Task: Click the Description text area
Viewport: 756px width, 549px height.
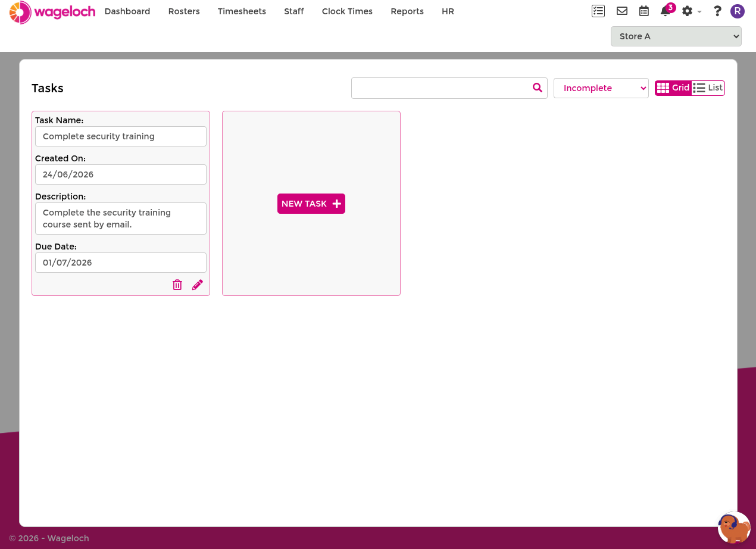Action: point(121,219)
